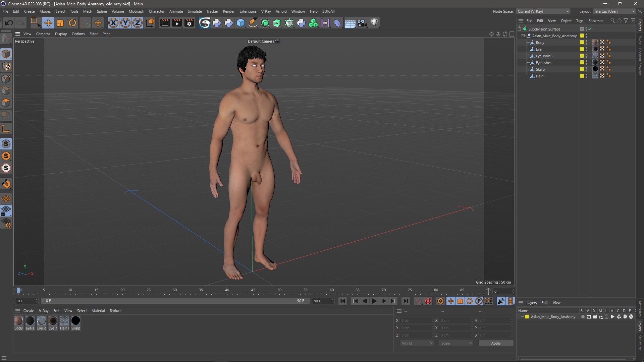The width and height of the screenshot is (644, 362).
Task: Toggle Z axis lock
Action: tap(138, 23)
